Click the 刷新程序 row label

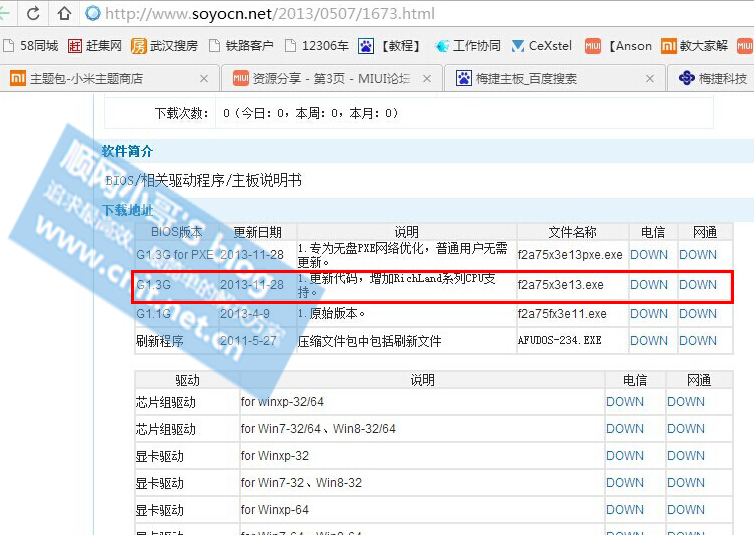coord(159,341)
